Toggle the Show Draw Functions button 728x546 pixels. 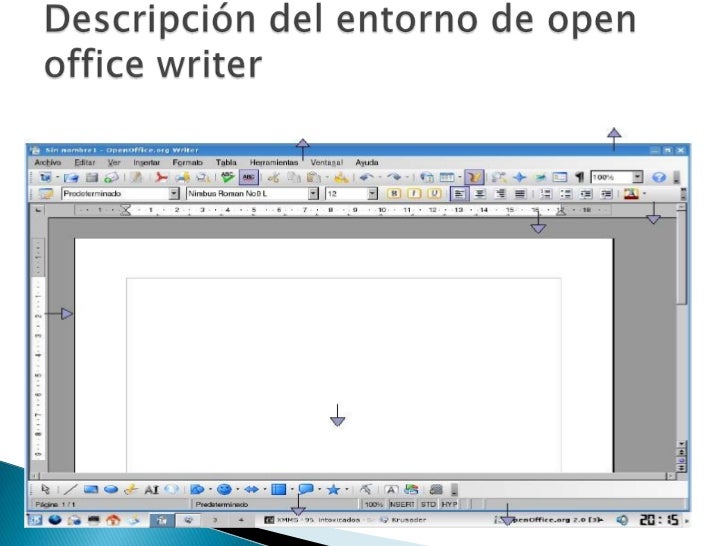point(474,177)
